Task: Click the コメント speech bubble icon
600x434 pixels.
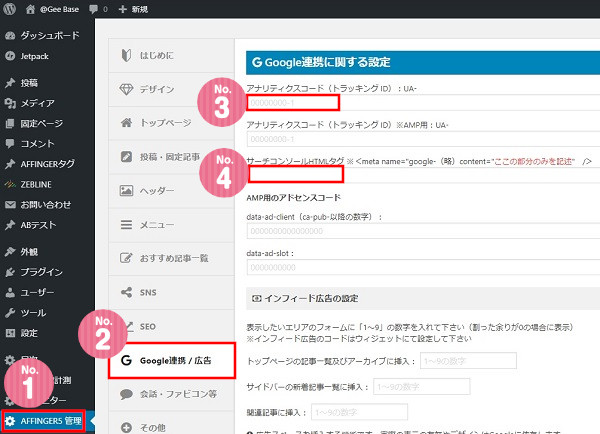Action: (x=10, y=144)
